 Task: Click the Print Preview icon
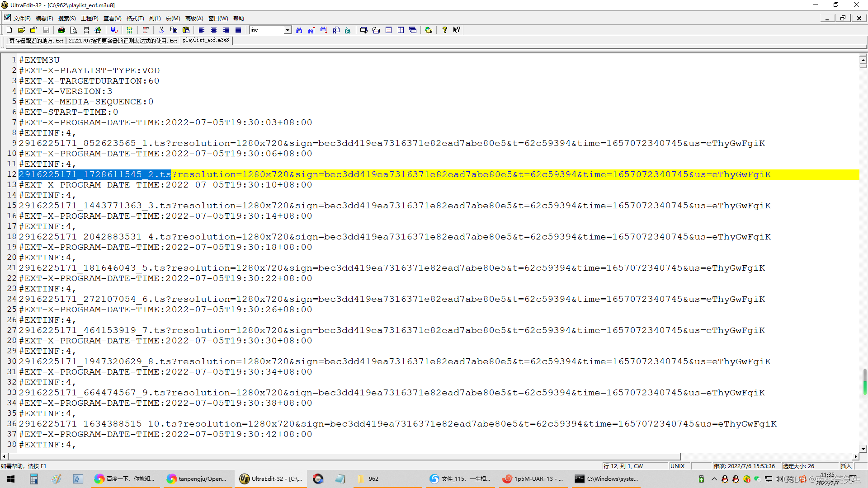[x=74, y=30]
